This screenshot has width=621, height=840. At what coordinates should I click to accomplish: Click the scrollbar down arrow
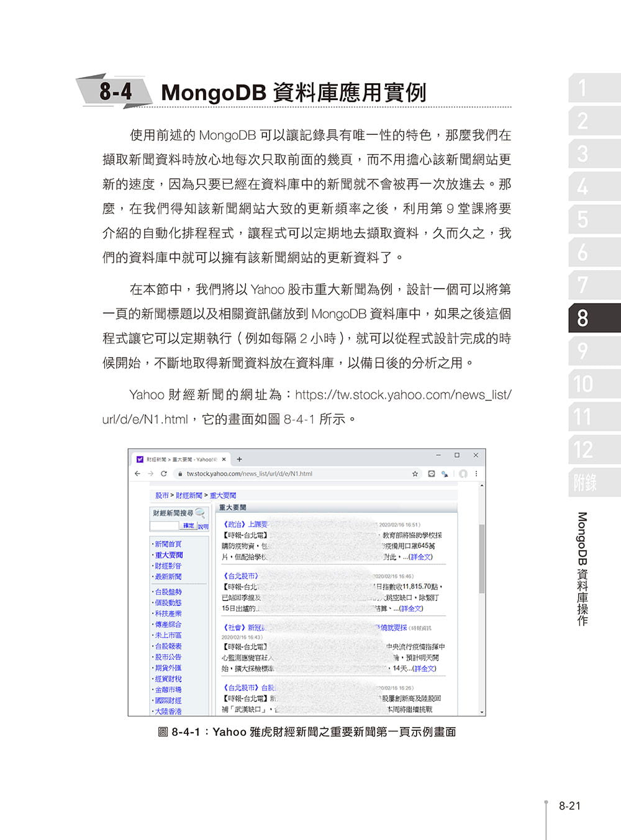click(x=481, y=712)
